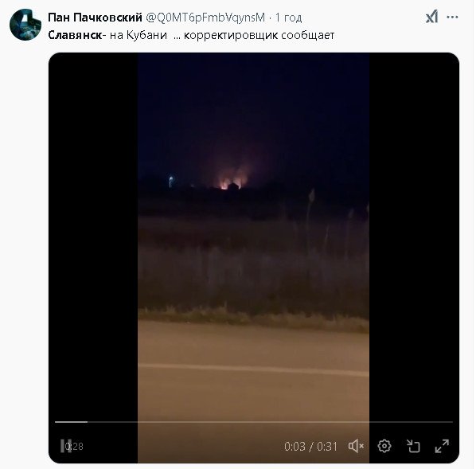Viewport: 476px width, 469px height.
Task: Click the bold word Славянск in the post
Action: point(75,35)
